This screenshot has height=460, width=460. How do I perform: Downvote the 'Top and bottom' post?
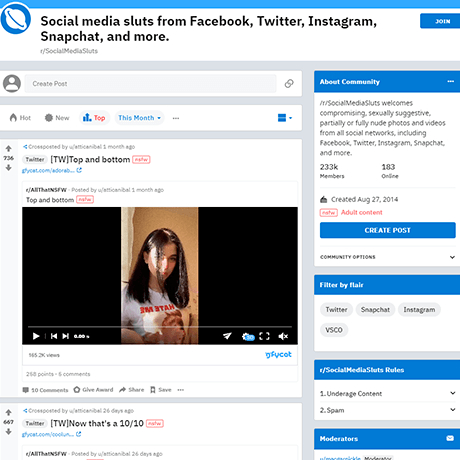pyautogui.click(x=9, y=168)
